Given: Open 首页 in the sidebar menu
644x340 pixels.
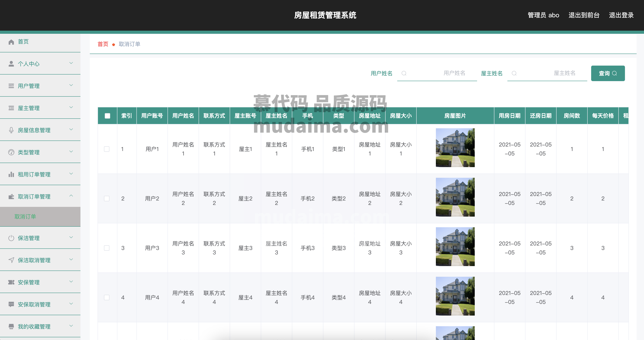Looking at the screenshot, I should tap(40, 42).
